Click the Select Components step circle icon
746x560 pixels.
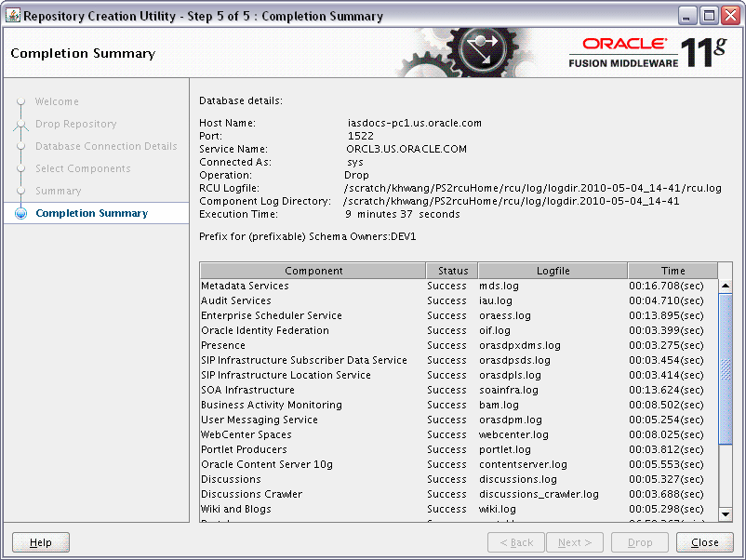click(x=20, y=168)
